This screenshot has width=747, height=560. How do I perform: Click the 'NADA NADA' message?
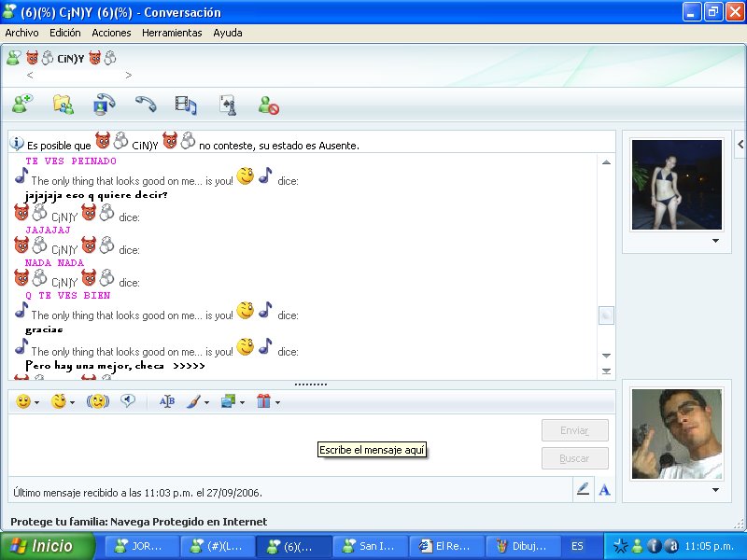click(54, 263)
